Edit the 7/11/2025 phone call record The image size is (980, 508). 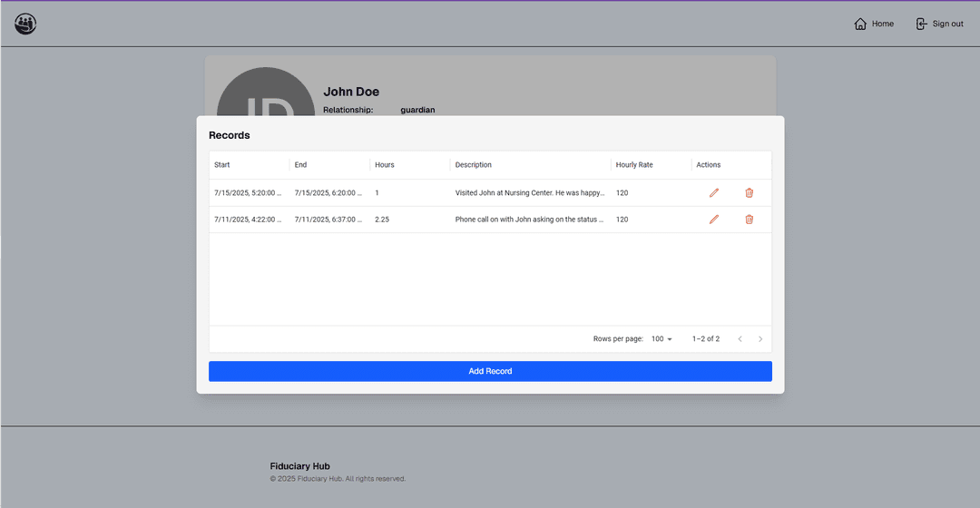[x=714, y=220]
